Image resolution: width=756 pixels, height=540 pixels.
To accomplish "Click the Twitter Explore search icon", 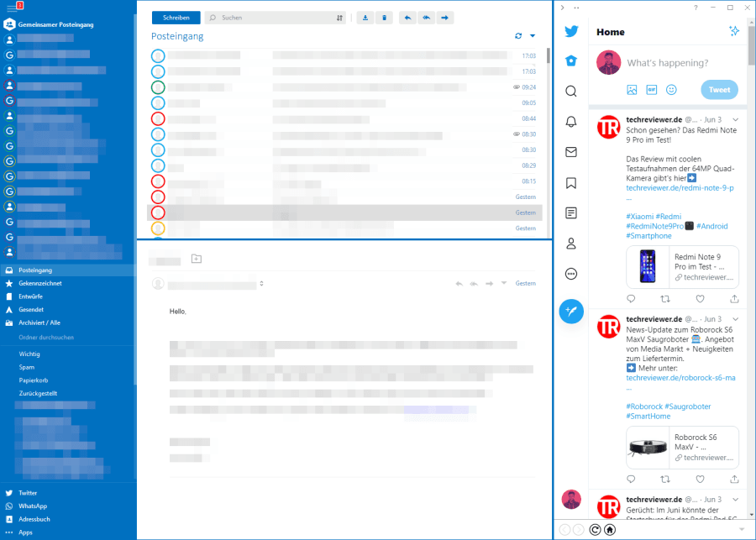I will tap(571, 92).
